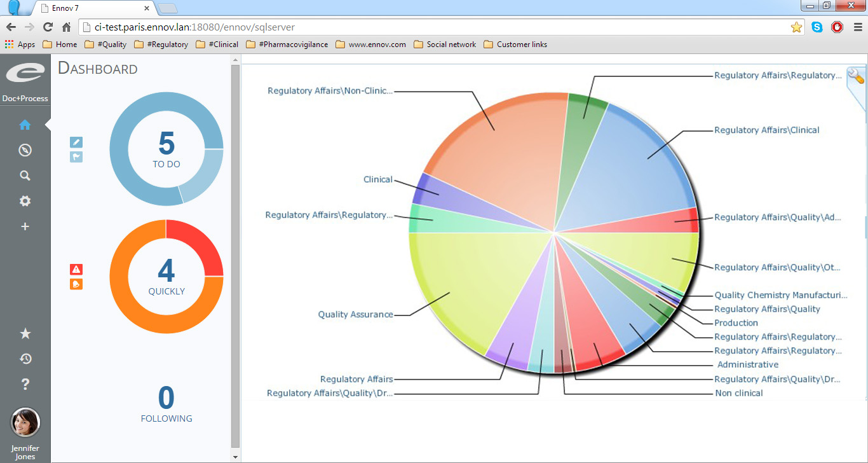Screen dimensions: 868x463
Task: Click the red warning triangle icon
Action: click(76, 270)
